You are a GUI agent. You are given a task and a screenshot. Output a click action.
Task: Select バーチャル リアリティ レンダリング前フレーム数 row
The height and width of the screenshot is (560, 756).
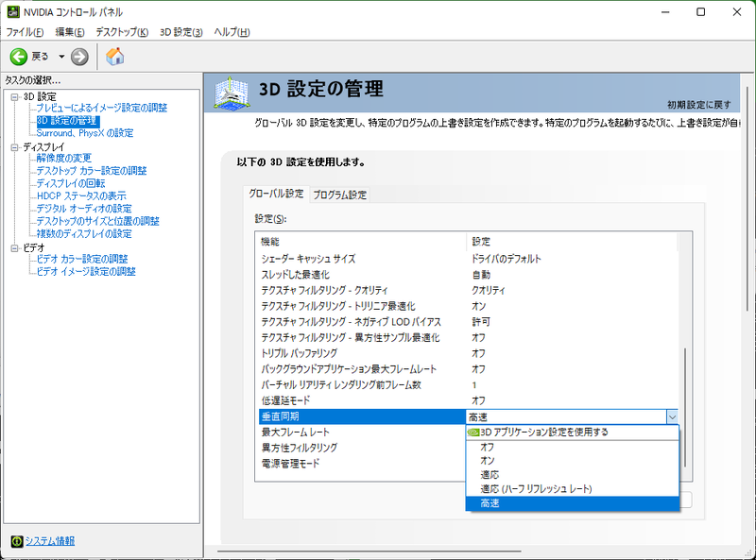[468, 384]
